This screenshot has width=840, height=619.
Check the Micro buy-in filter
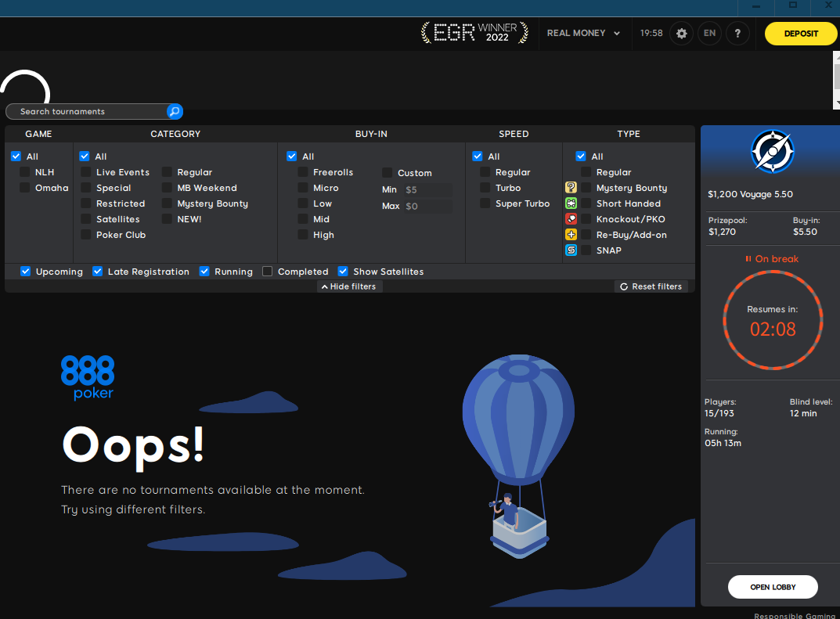click(303, 187)
